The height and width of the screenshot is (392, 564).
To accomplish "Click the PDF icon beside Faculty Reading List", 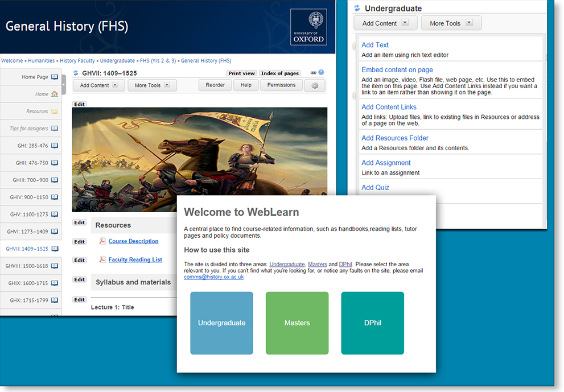I will 102,259.
